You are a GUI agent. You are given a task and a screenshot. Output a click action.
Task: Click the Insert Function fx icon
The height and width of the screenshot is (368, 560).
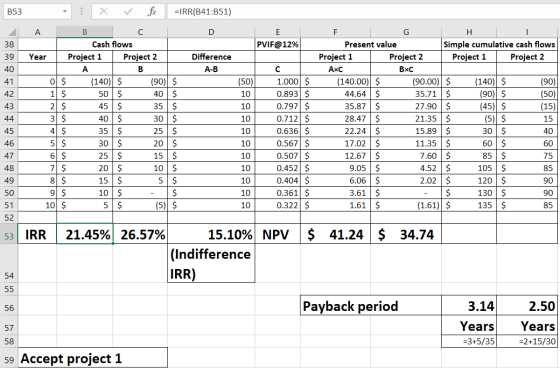tap(152, 11)
